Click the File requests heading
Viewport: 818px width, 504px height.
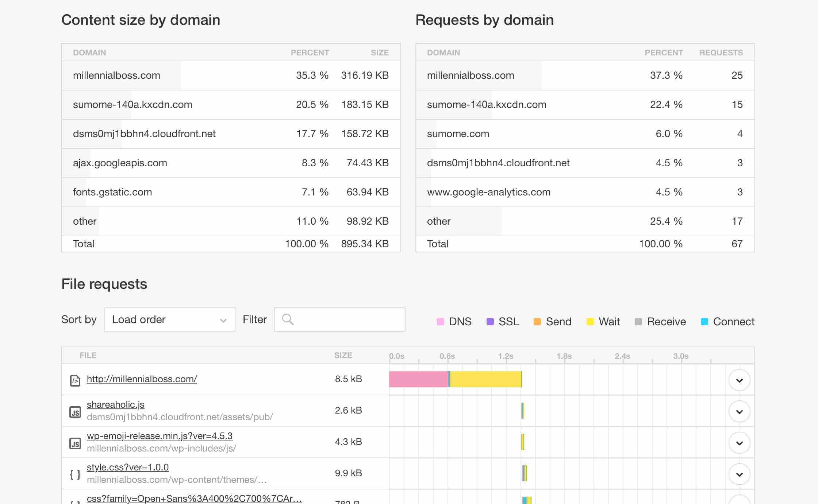[104, 284]
